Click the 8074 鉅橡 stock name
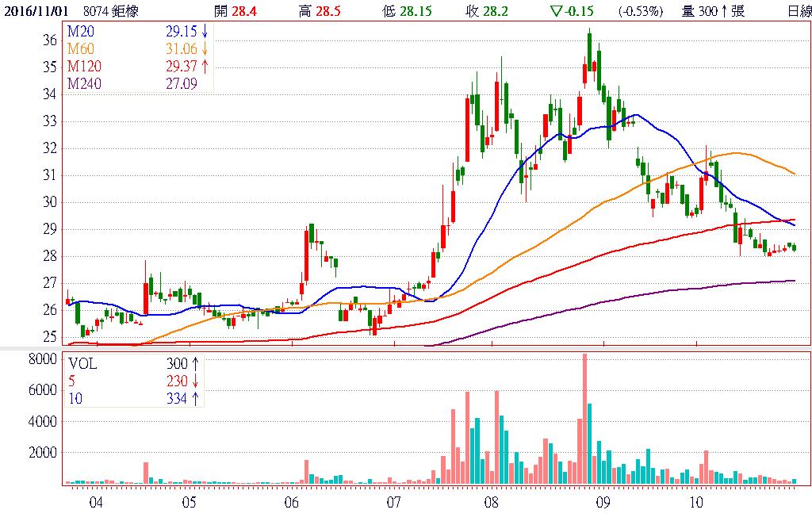Screen dimensions: 812x525 pos(109,11)
